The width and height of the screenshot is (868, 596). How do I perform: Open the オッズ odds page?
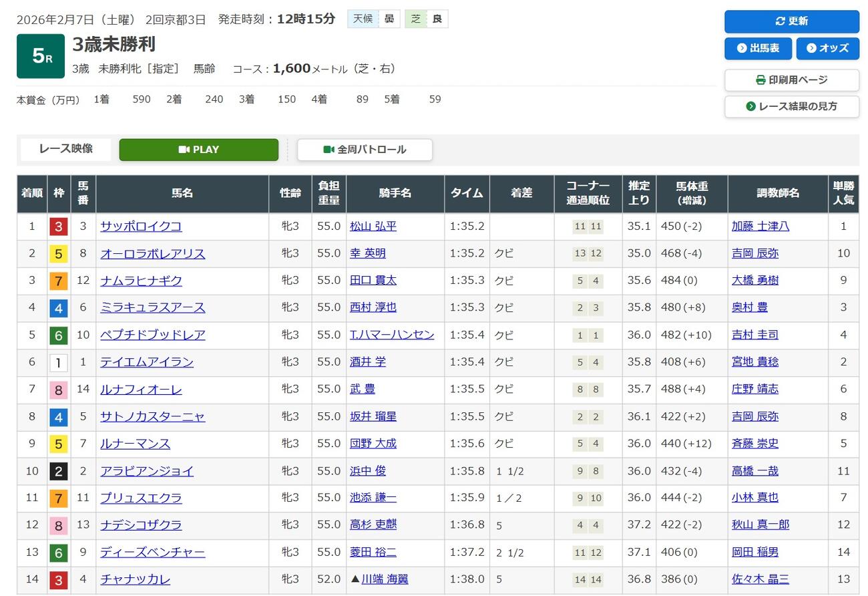(x=827, y=48)
